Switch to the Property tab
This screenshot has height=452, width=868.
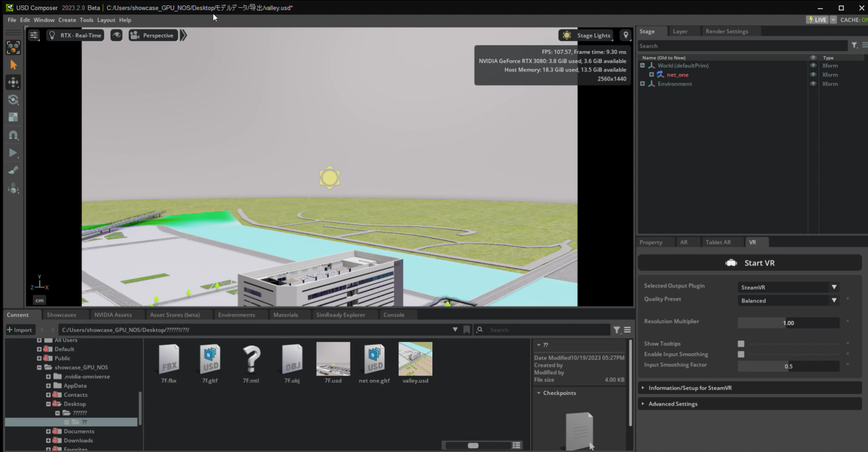pyautogui.click(x=650, y=242)
